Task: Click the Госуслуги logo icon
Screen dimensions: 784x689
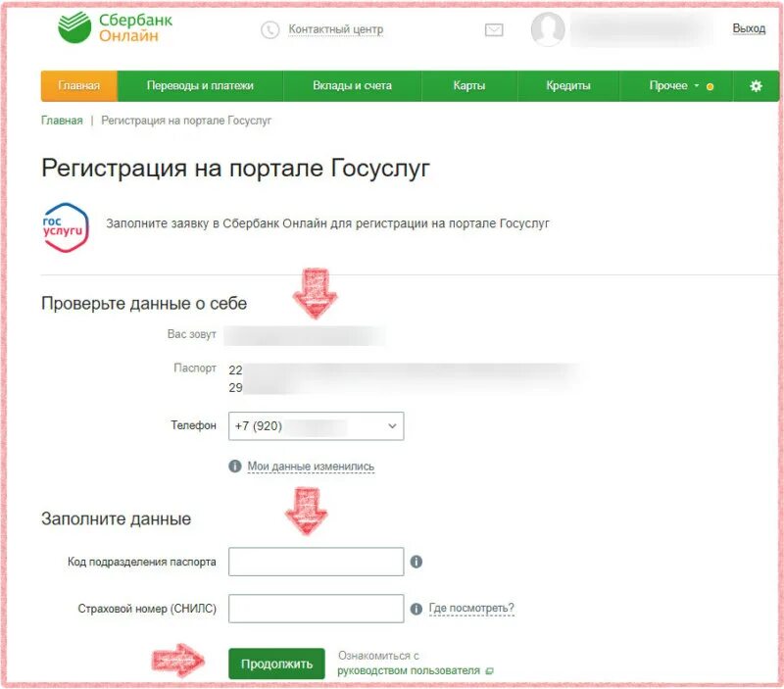Action: click(x=66, y=227)
